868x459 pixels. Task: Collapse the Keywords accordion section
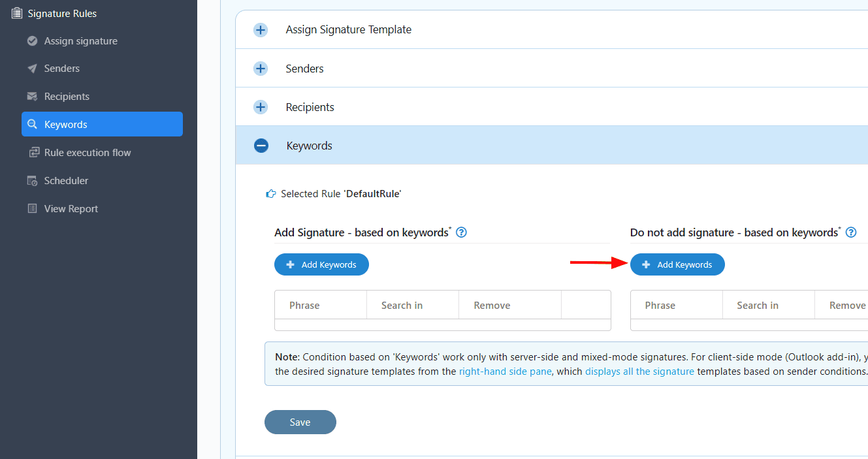click(x=261, y=146)
